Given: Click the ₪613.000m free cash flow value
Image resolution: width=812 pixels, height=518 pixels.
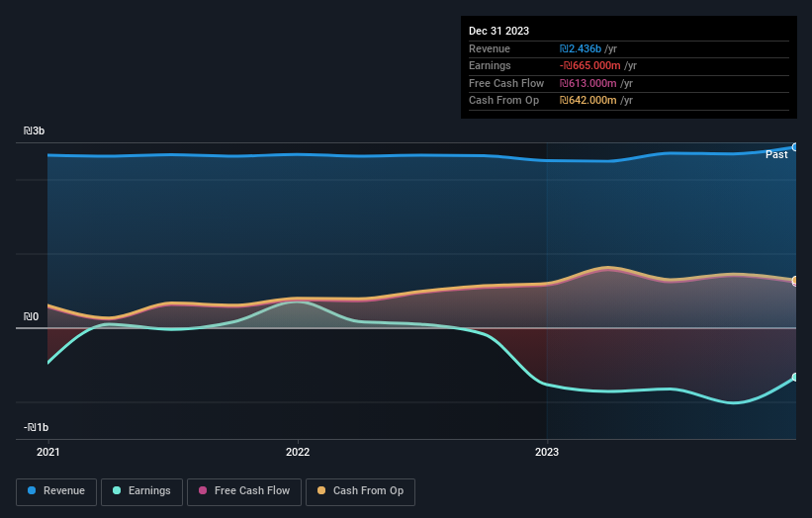Looking at the screenshot, I should 587,83.
